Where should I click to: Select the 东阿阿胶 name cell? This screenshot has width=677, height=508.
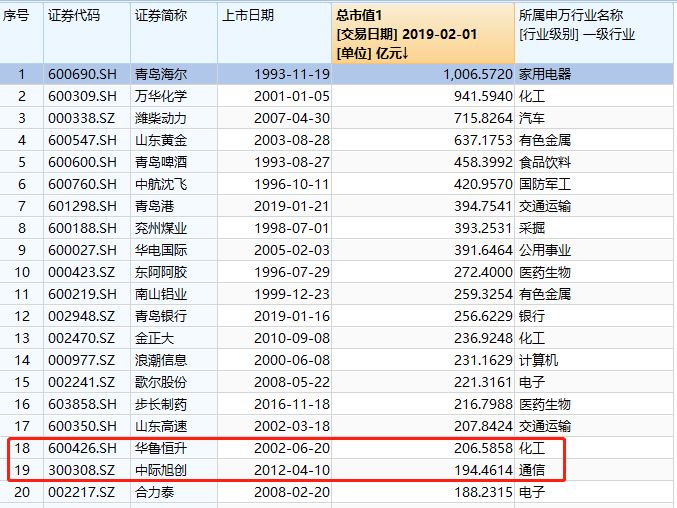(x=174, y=272)
